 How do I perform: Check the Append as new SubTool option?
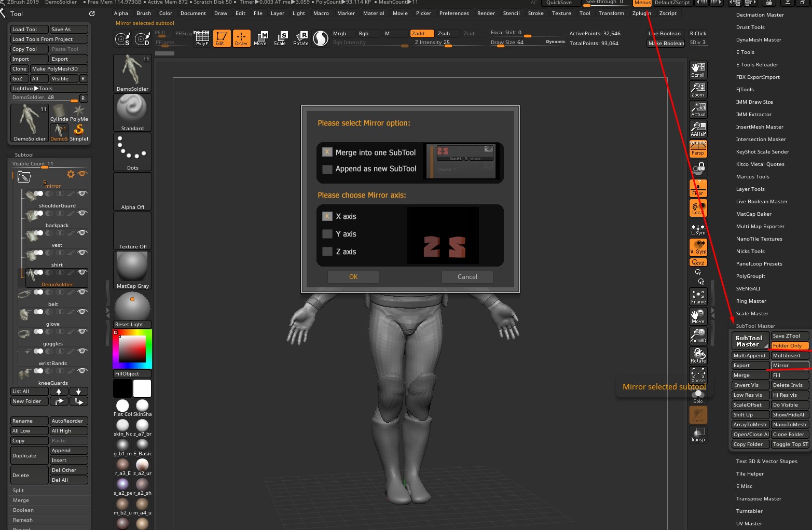point(327,169)
